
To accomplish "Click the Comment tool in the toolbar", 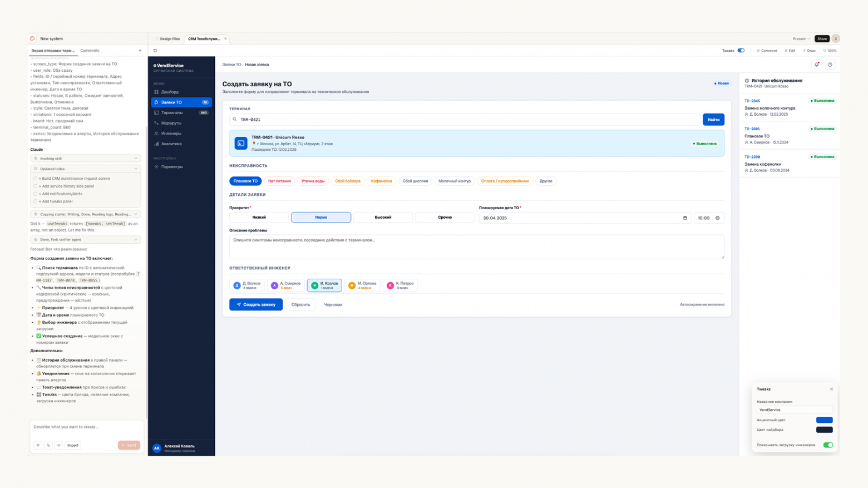I will tap(767, 51).
